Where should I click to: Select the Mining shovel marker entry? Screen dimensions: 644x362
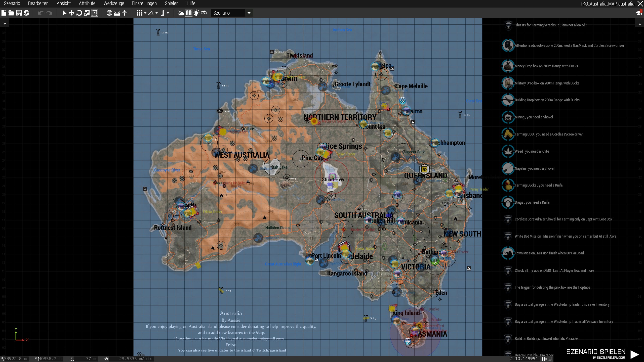click(533, 117)
